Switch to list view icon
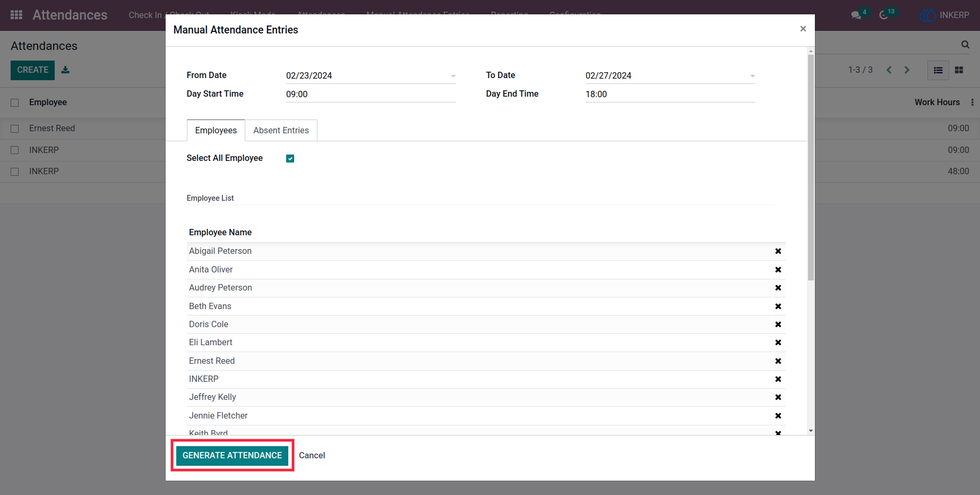Image resolution: width=980 pixels, height=495 pixels. tap(938, 70)
